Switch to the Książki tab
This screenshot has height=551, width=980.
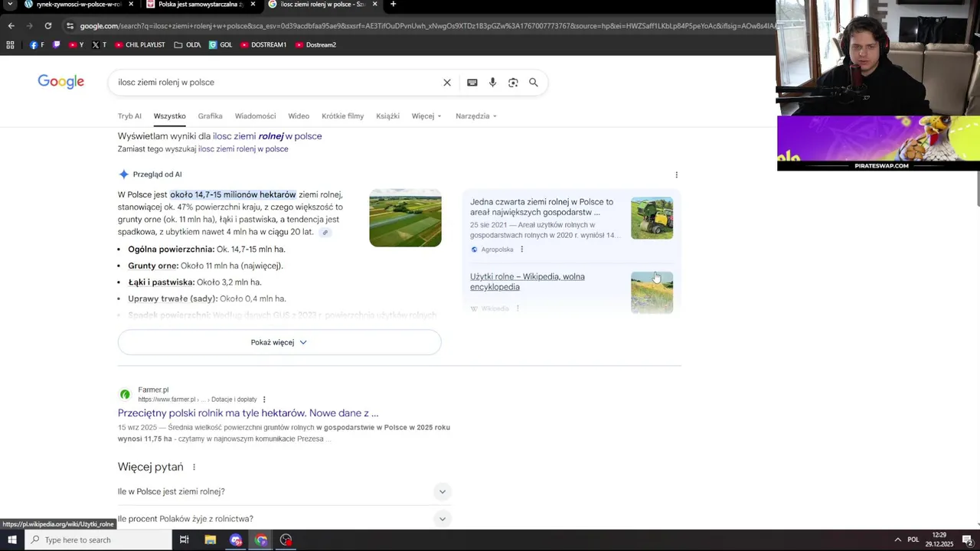[x=387, y=116]
